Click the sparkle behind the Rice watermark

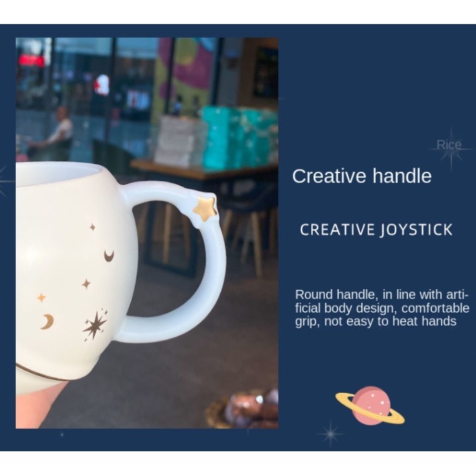coord(451,150)
